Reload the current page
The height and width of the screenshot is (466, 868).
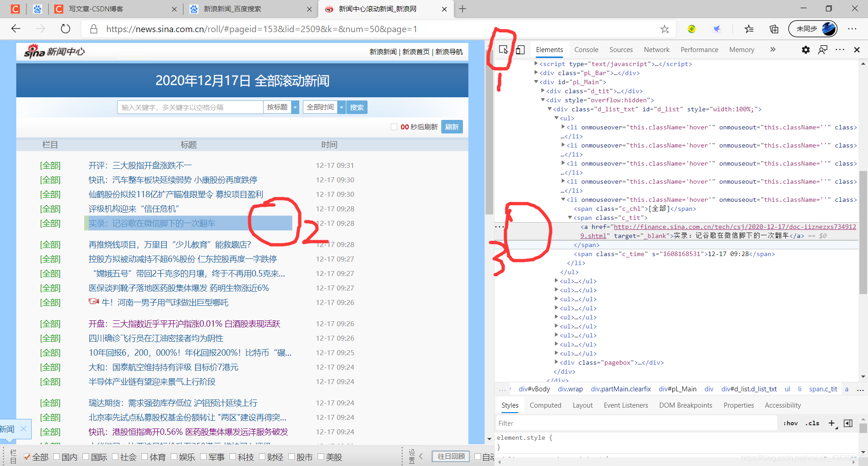click(66, 29)
